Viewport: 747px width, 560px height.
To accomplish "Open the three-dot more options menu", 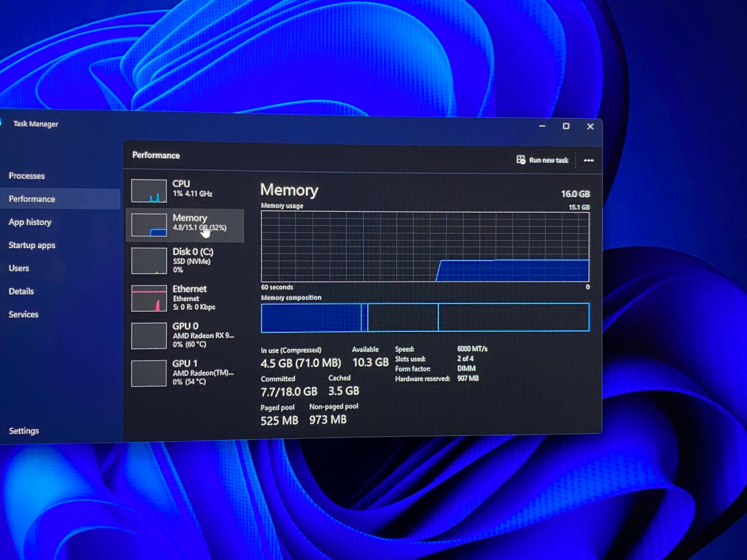I will point(588,160).
